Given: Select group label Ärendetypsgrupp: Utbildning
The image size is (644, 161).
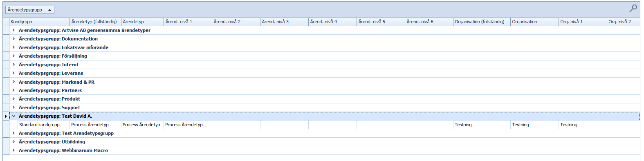Looking at the screenshot, I should tap(52, 142).
